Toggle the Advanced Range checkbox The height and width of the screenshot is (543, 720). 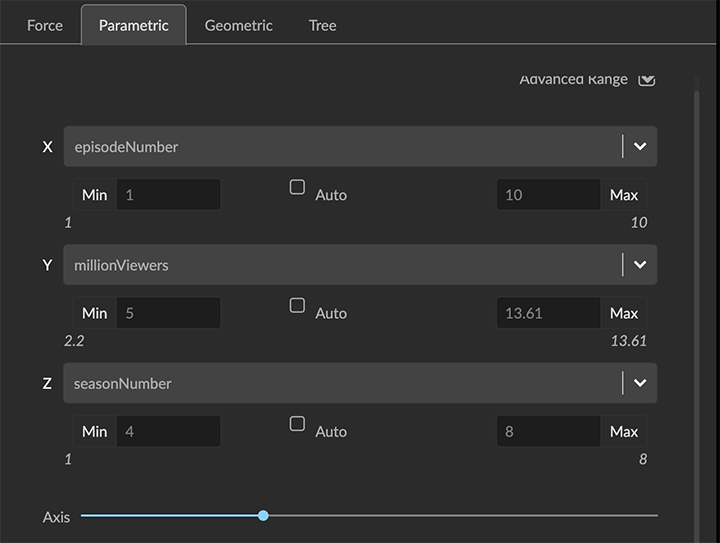coord(646,79)
